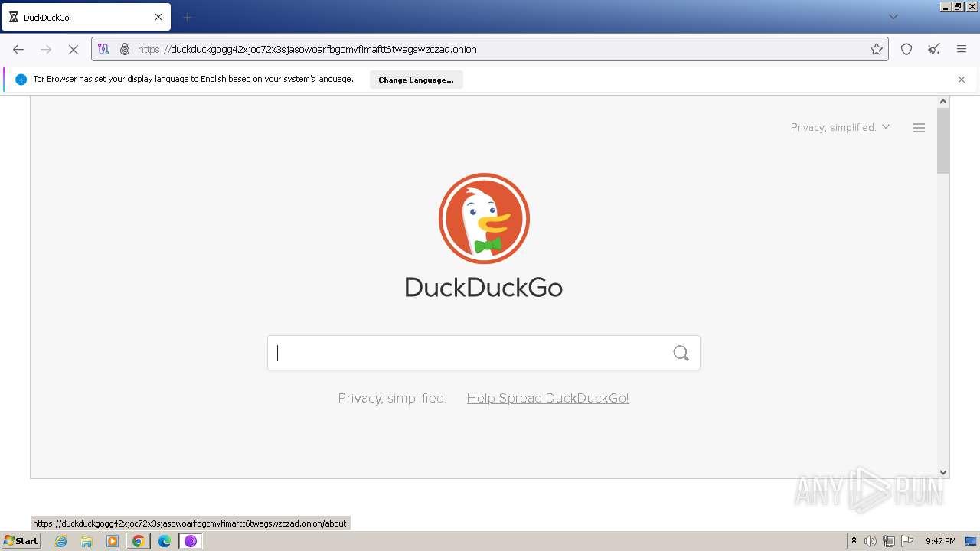
Task: Click the info icon in notification bar
Action: tap(21, 80)
